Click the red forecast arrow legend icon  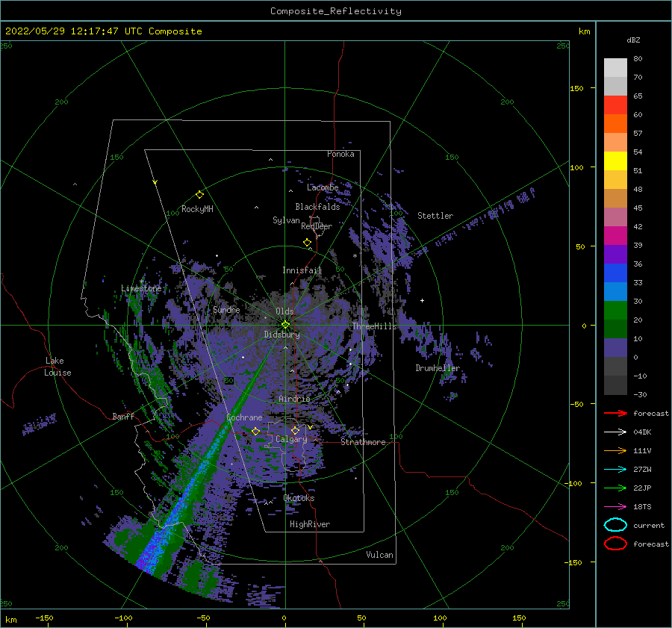(615, 413)
